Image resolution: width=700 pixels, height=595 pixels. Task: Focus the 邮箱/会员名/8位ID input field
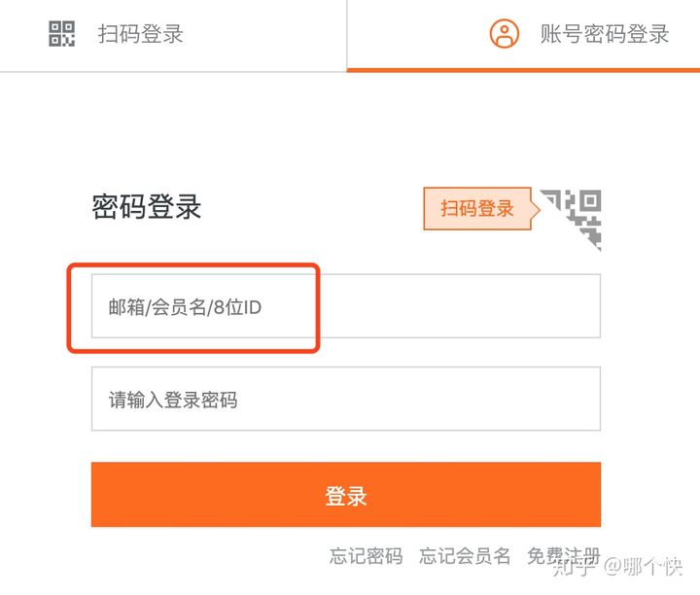[x=346, y=306]
